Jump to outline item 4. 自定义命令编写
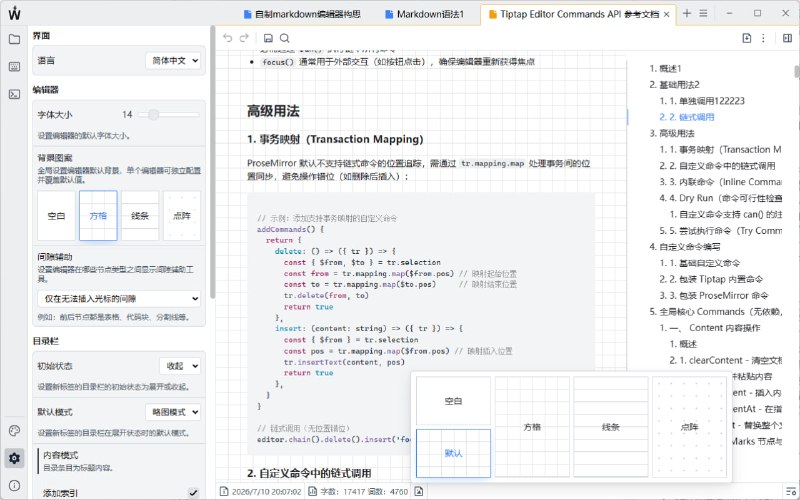The image size is (800, 500). (x=685, y=247)
